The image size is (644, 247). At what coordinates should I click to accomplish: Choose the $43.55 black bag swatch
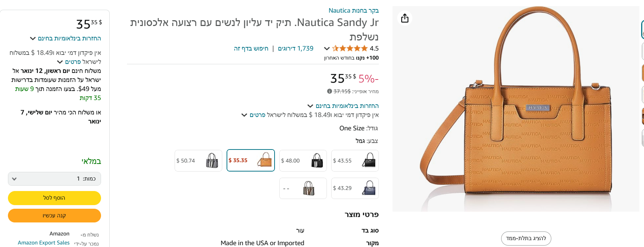[x=355, y=161]
